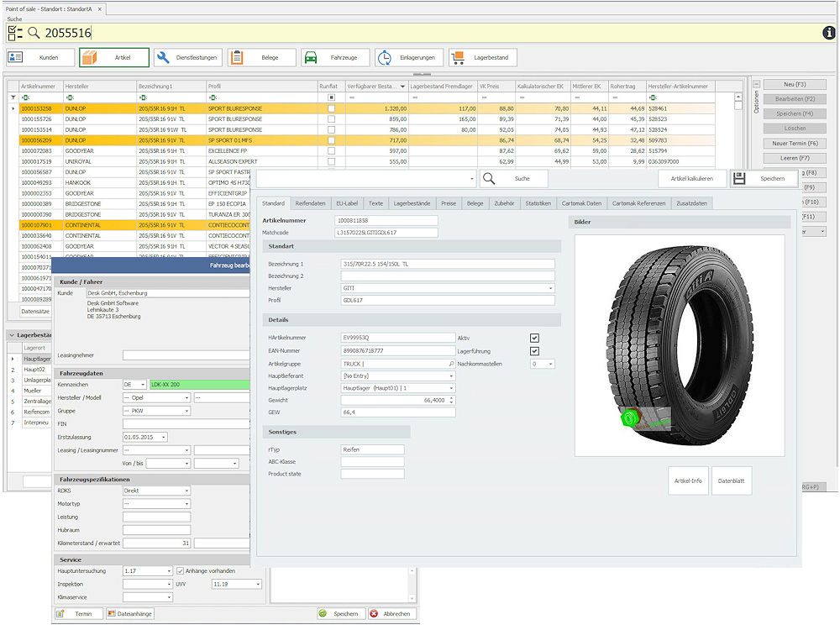Uncheck the Lagerführung checkbox
The width and height of the screenshot is (840, 630).
click(x=534, y=351)
